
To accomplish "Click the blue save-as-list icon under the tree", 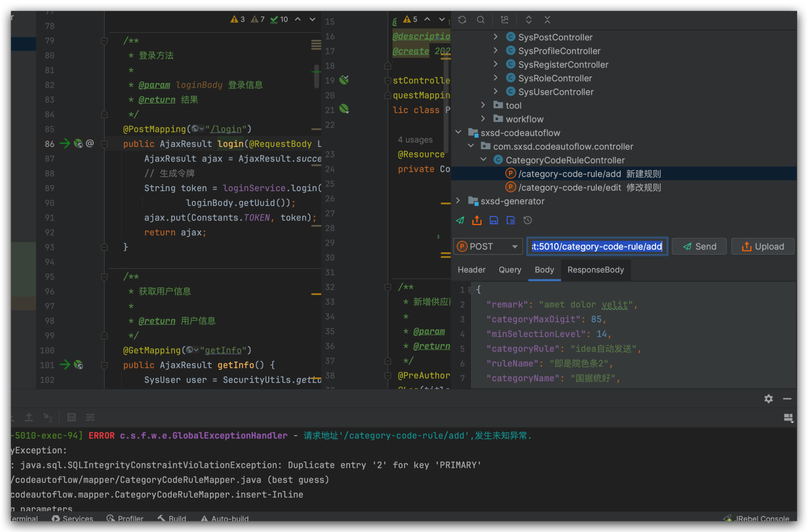I will [511, 220].
